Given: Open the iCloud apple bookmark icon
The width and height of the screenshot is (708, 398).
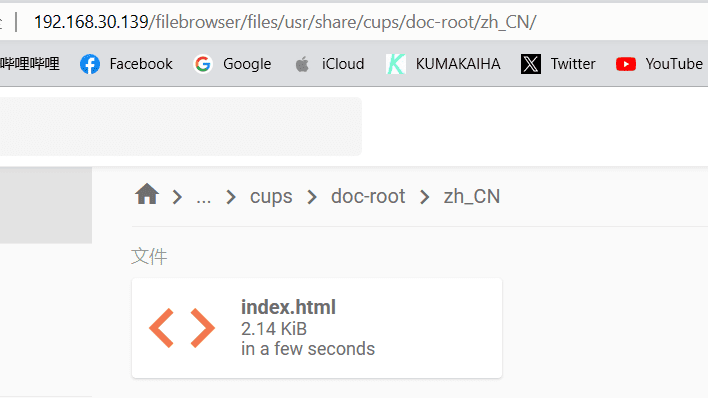Looking at the screenshot, I should click(x=302, y=64).
